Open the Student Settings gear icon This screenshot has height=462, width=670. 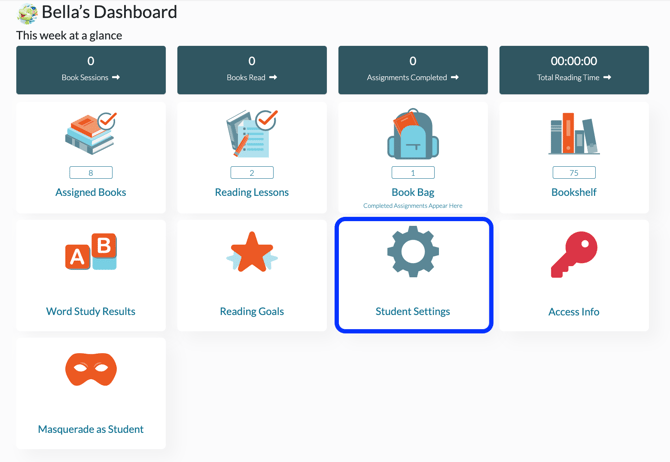413,252
